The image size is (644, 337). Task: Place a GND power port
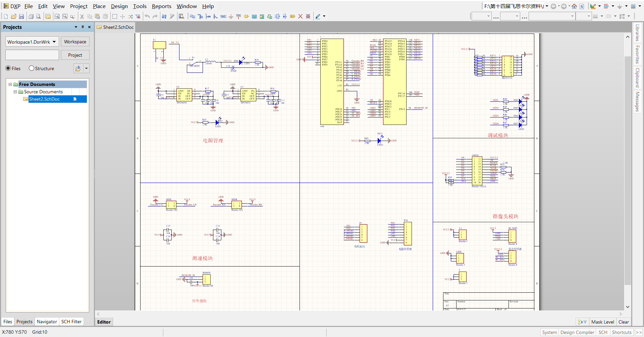(x=231, y=16)
